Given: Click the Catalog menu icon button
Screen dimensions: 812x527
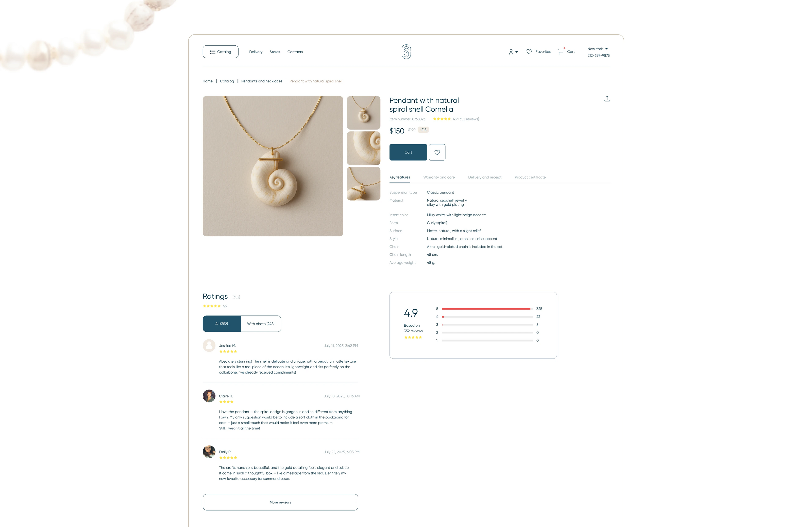Looking at the screenshot, I should click(x=221, y=52).
